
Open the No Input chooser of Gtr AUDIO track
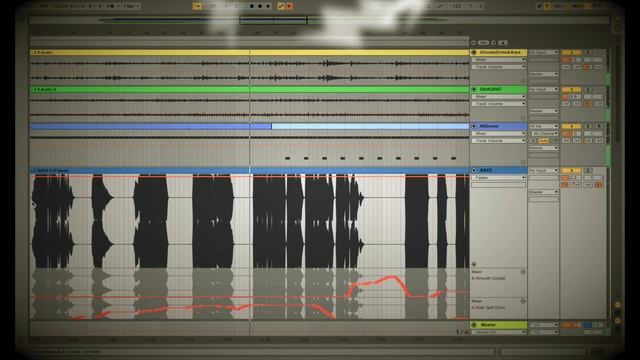coord(543,89)
